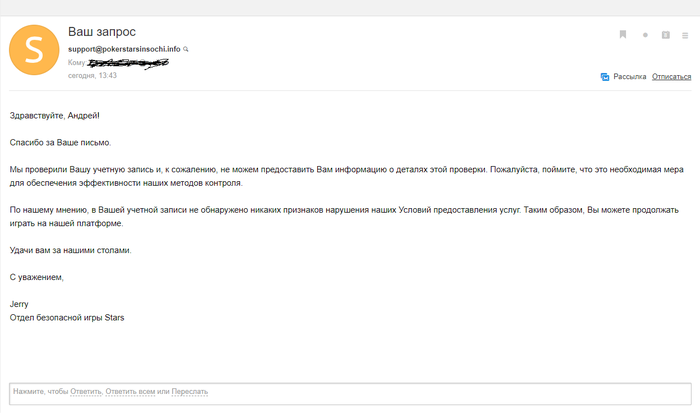Click the magnifier icon beside sender address

[186, 49]
